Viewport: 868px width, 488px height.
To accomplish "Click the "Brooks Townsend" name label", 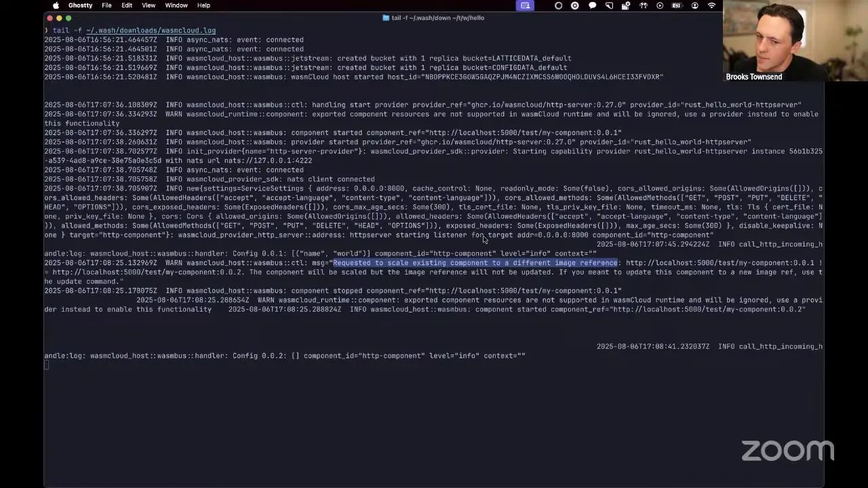I will (x=754, y=77).
